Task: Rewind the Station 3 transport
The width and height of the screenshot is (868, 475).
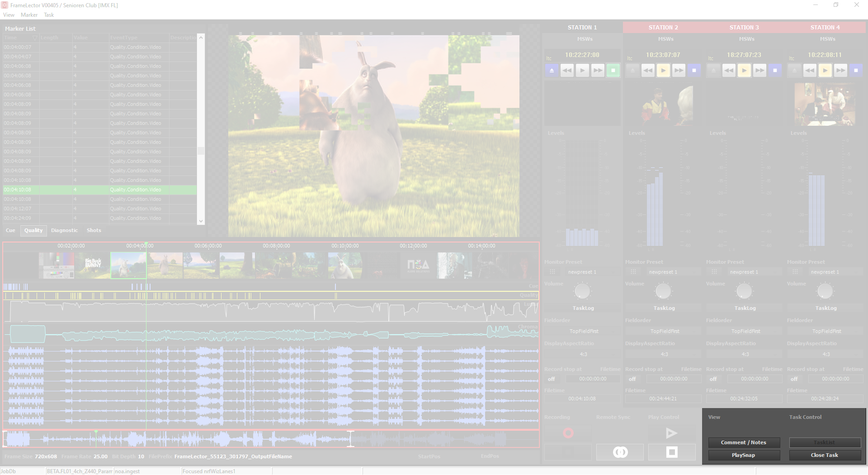Action: pyautogui.click(x=729, y=71)
